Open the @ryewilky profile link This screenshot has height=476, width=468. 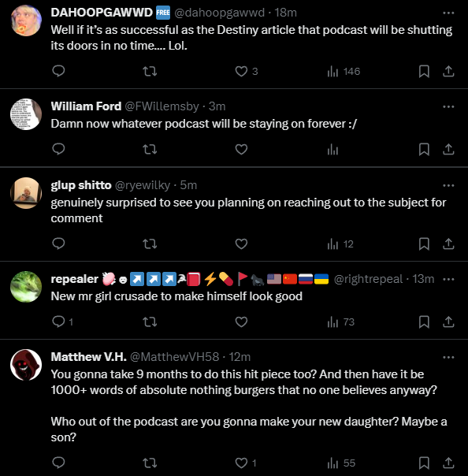[143, 185]
